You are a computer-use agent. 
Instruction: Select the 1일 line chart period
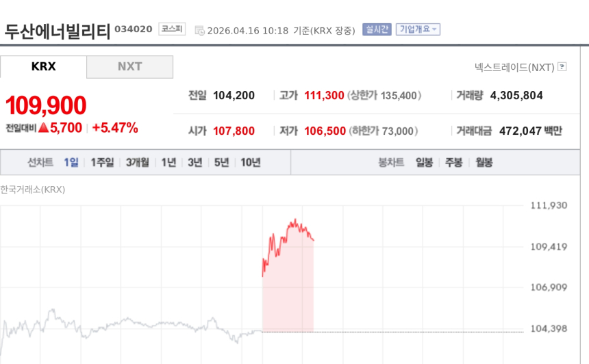(x=71, y=163)
